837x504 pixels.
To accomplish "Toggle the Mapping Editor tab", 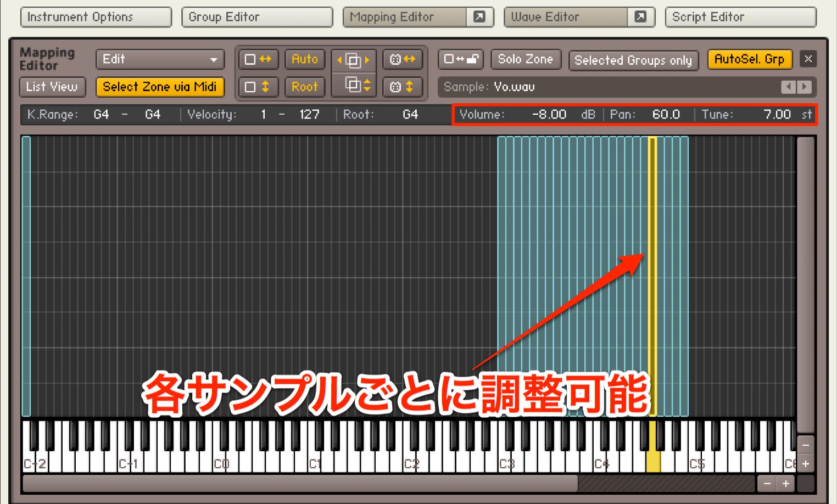I will [x=405, y=17].
